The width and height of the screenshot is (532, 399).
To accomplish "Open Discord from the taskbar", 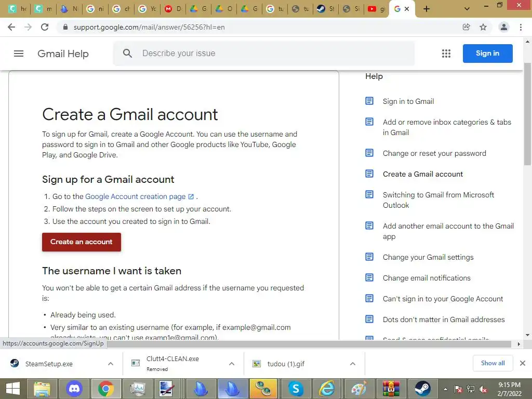I will coord(74,389).
